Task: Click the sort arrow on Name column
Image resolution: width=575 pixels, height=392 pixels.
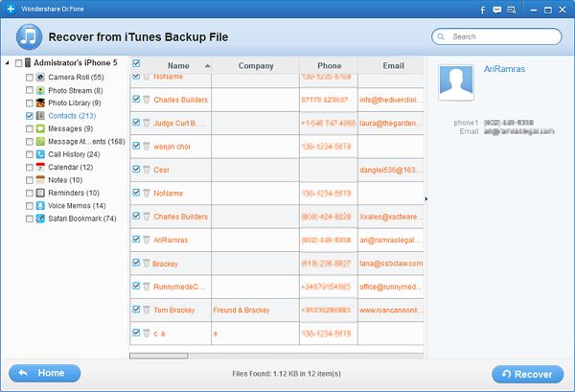Action: tap(208, 65)
